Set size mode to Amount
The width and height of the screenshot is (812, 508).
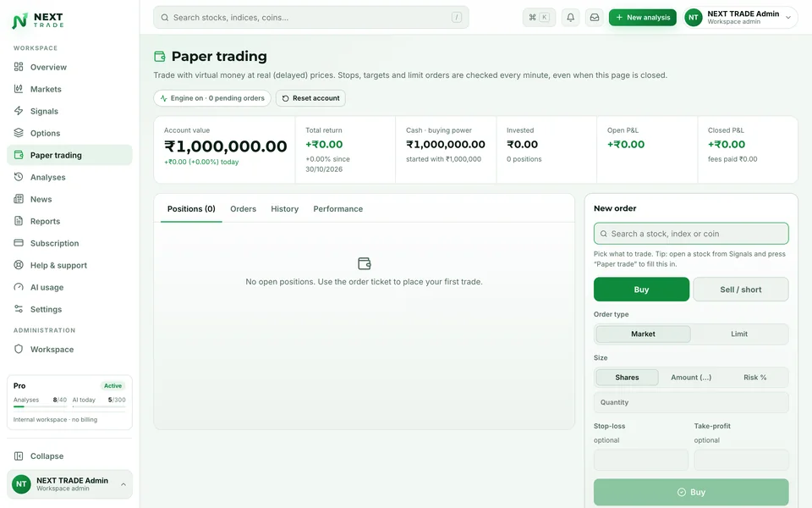(x=691, y=378)
